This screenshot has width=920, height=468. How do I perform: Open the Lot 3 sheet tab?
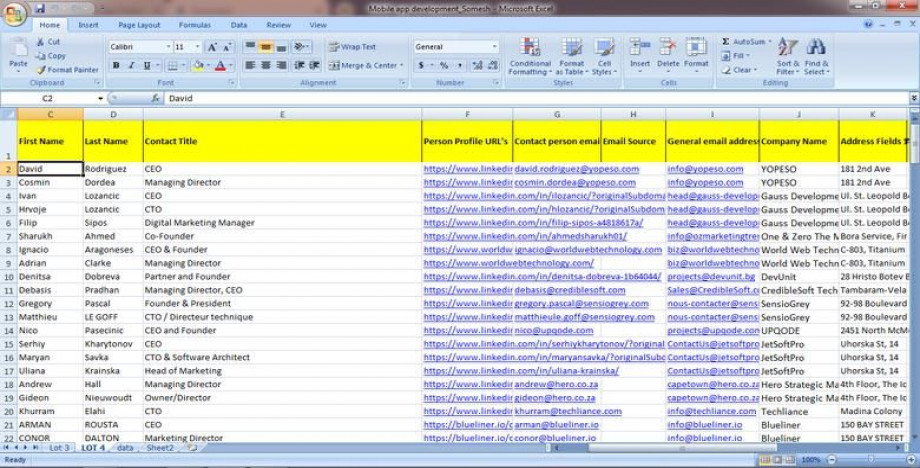point(59,448)
